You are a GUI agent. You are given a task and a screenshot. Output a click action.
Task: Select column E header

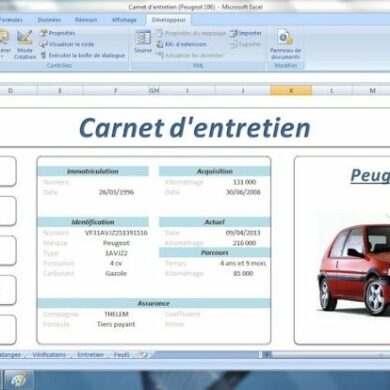click(x=60, y=90)
